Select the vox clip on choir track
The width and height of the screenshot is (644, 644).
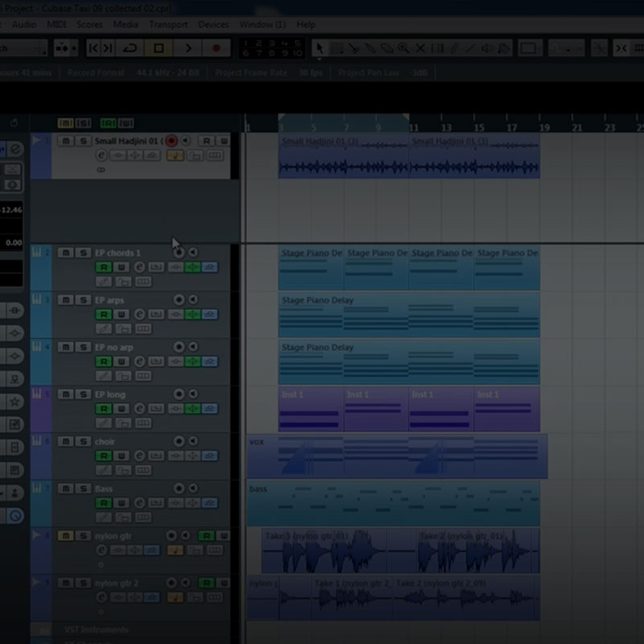(x=397, y=456)
